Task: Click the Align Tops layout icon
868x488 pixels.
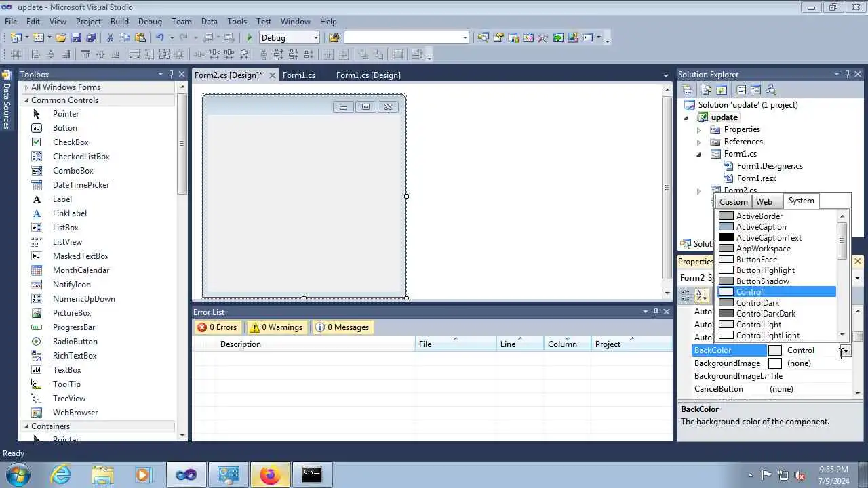Action: tap(85, 55)
